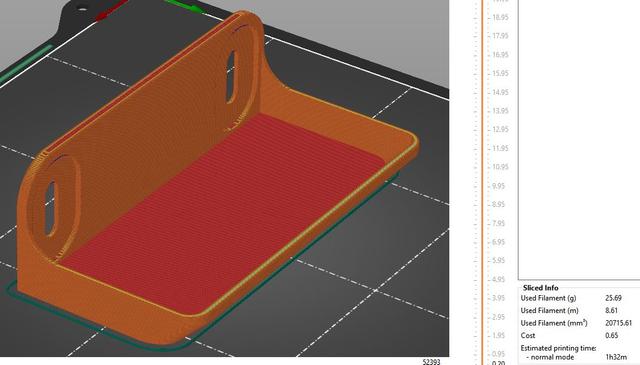Click the 5.95 layer height tick label
The height and width of the screenshot is (365, 640).
(498, 260)
